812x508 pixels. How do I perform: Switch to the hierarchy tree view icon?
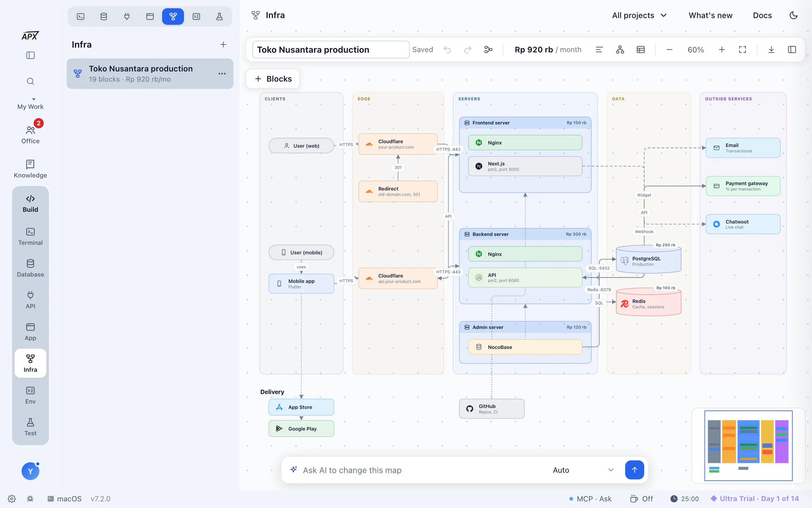point(620,50)
